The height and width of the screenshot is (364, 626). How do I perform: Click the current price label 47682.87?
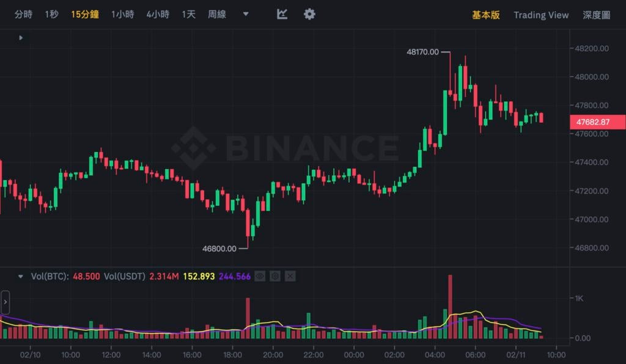click(x=592, y=122)
